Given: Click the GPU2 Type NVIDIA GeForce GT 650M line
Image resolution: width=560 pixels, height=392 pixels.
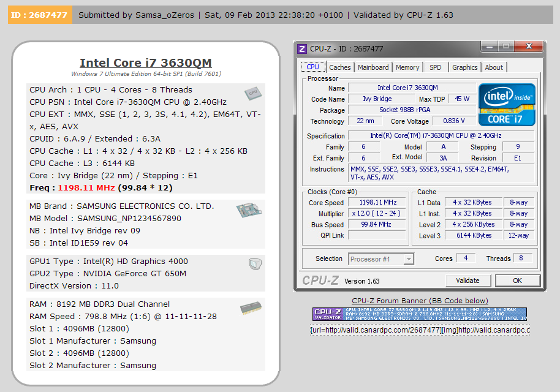Looking at the screenshot, I should coord(108,273).
